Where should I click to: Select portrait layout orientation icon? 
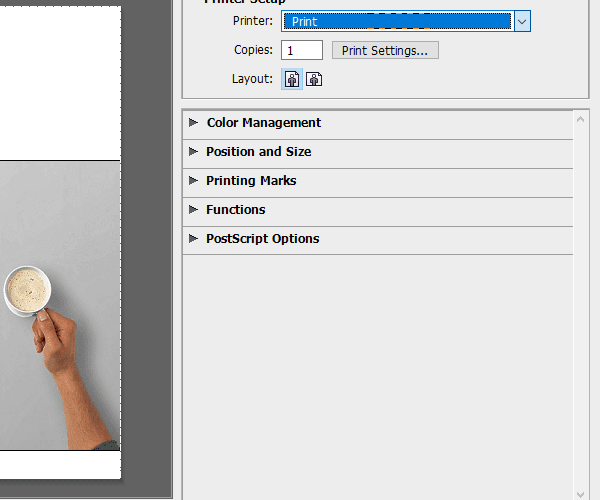[292, 79]
